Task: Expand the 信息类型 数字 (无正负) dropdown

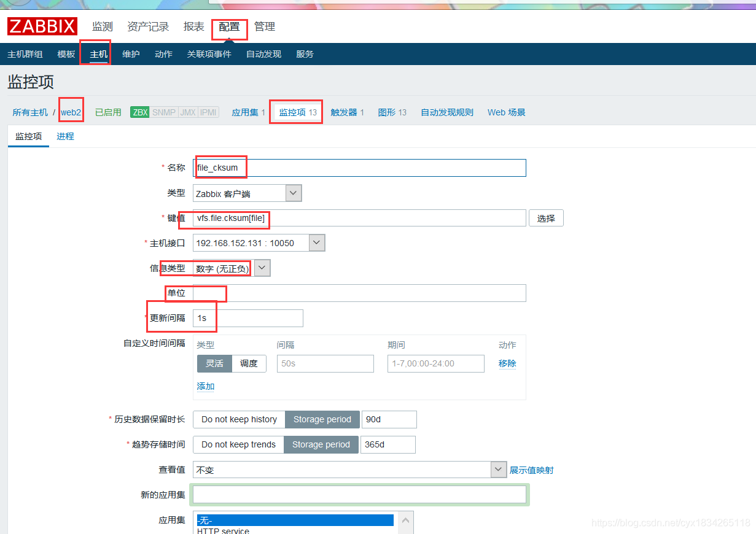Action: [232, 268]
